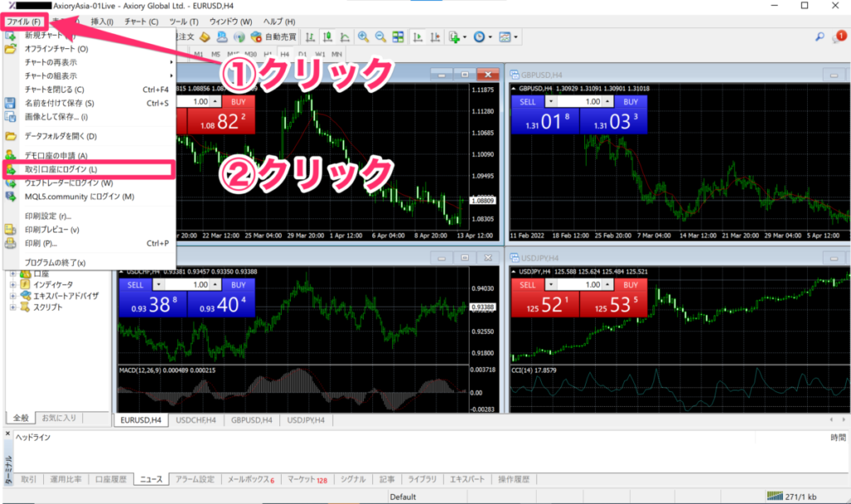Screen dimensions: 851x504
Task: Click the zoom in magnifier icon
Action: pos(363,37)
